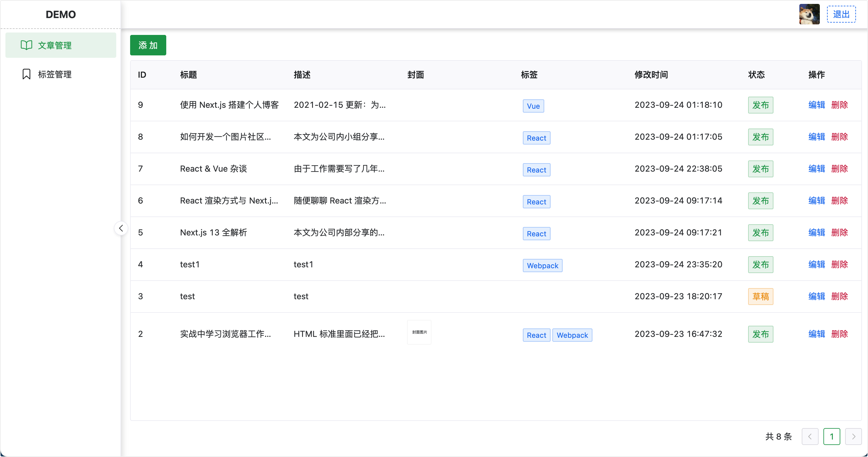Open cover thumbnail of article ID 2
The width and height of the screenshot is (868, 457).
click(x=419, y=332)
